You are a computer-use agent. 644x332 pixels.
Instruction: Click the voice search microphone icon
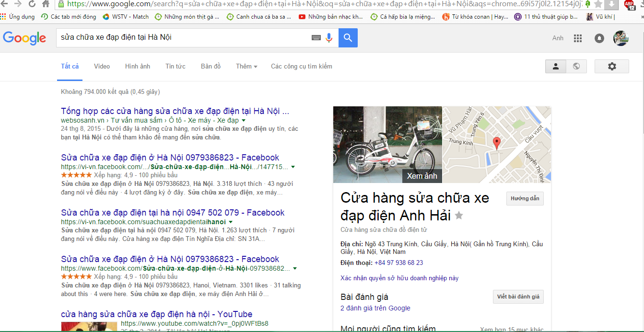(x=329, y=38)
